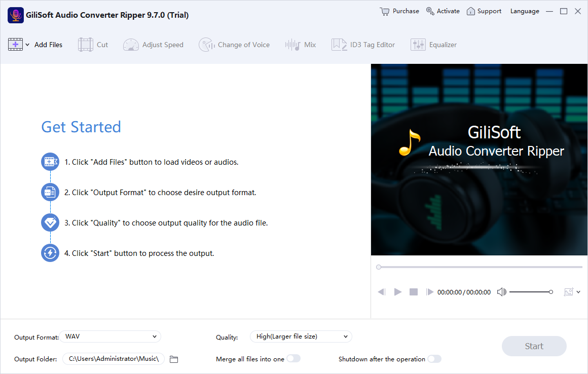Viewport: 588px width, 374px height.
Task: Expand the Add Files dropdown arrow
Action: tap(27, 45)
